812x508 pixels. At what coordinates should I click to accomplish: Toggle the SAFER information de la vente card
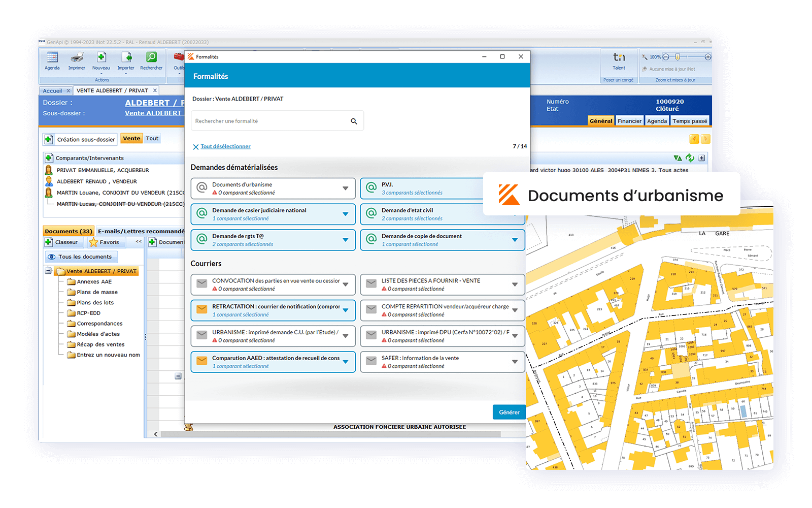443,362
